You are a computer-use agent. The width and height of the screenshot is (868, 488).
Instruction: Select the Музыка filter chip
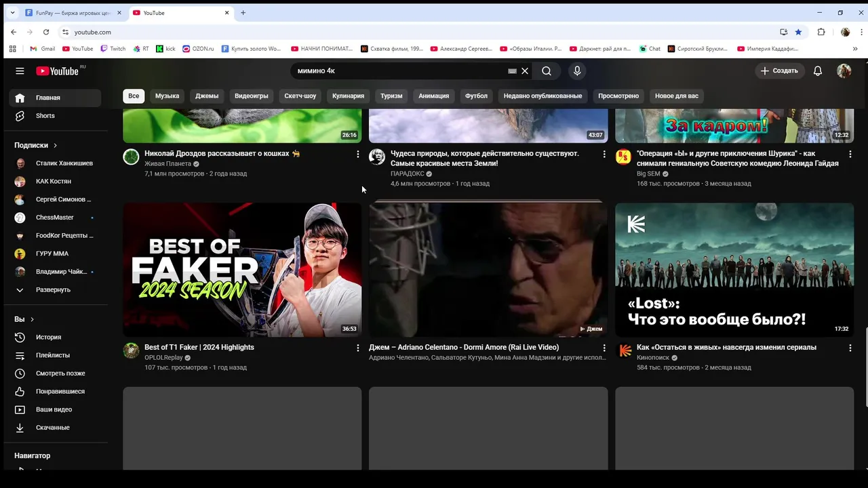tap(167, 96)
